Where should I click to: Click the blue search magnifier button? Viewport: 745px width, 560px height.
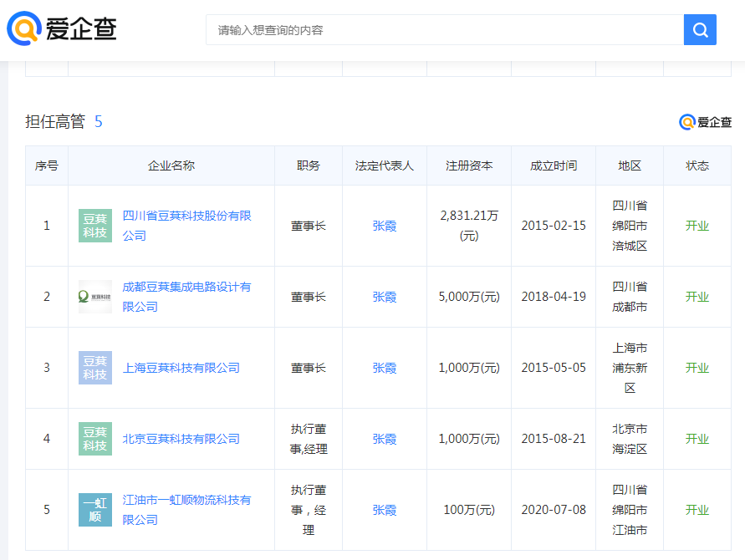click(700, 30)
